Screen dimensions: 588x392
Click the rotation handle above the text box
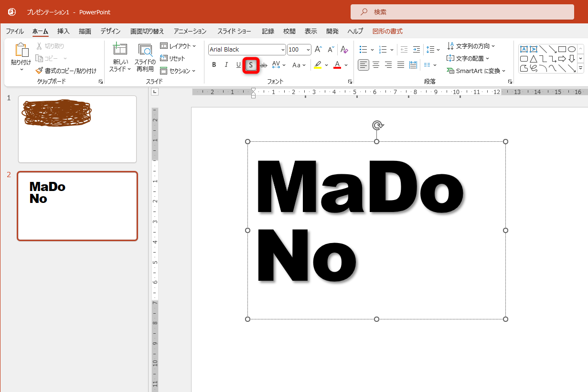point(377,126)
